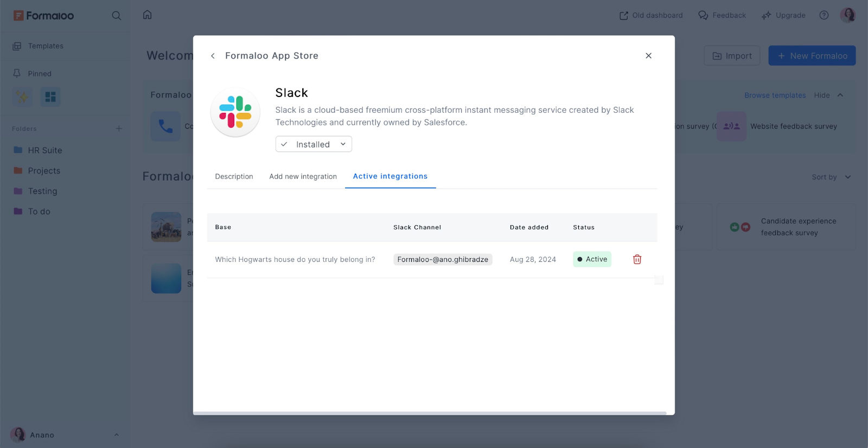Click the Status column header

pos(584,227)
